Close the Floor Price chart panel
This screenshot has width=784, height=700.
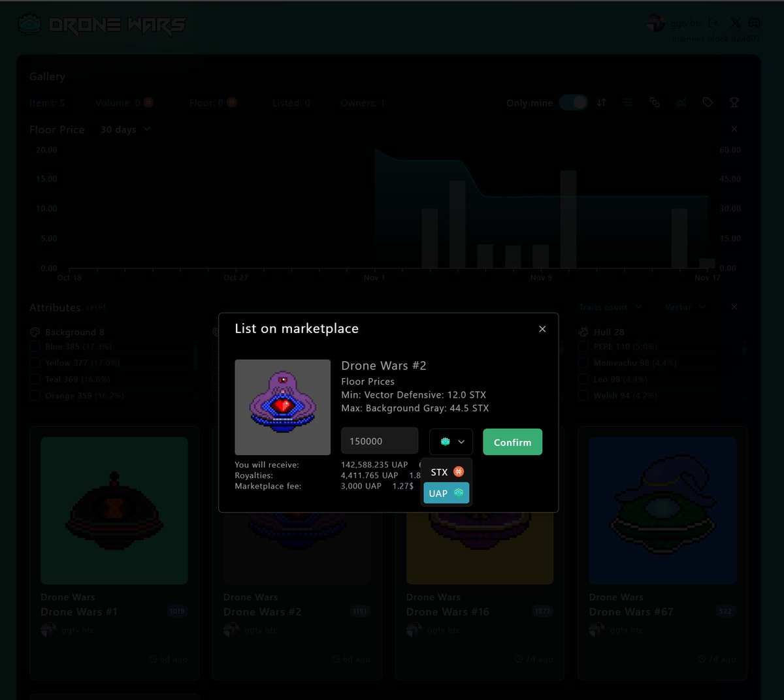(x=734, y=129)
